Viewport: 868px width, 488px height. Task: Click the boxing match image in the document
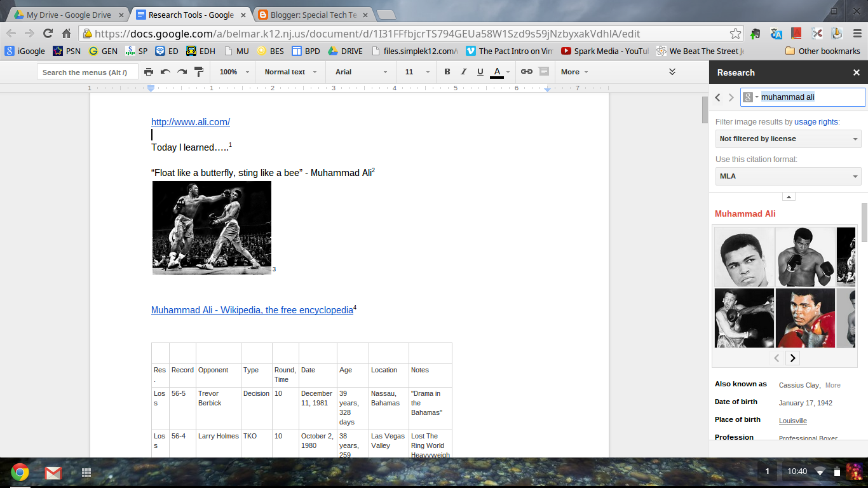(x=212, y=227)
